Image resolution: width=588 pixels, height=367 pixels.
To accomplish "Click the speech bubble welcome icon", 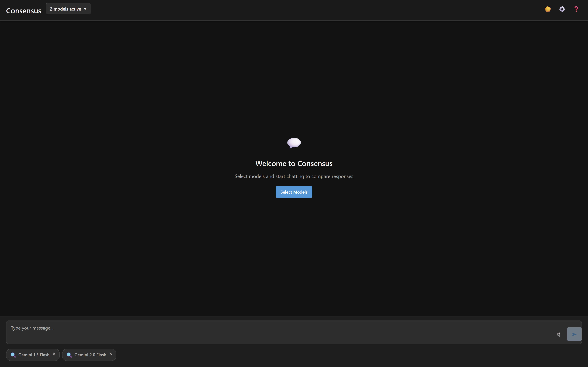I will pos(294,143).
